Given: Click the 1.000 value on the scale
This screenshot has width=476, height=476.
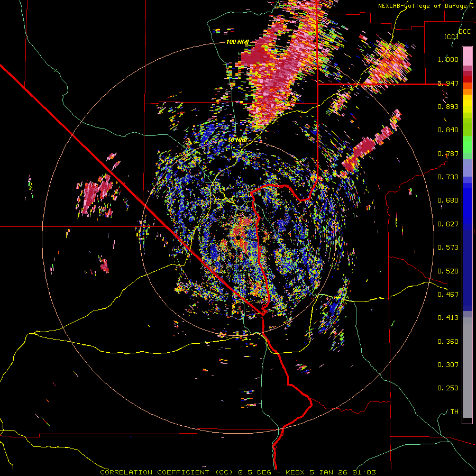Looking at the screenshot, I should [448, 59].
